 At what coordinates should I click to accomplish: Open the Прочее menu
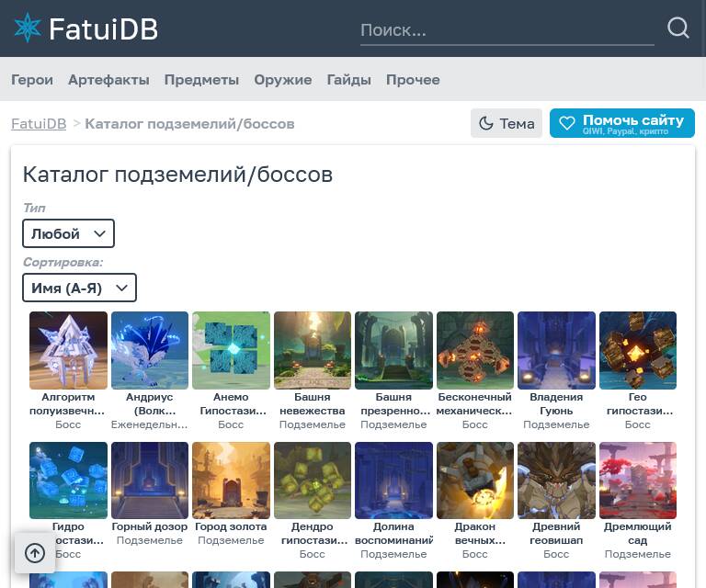pyautogui.click(x=413, y=80)
